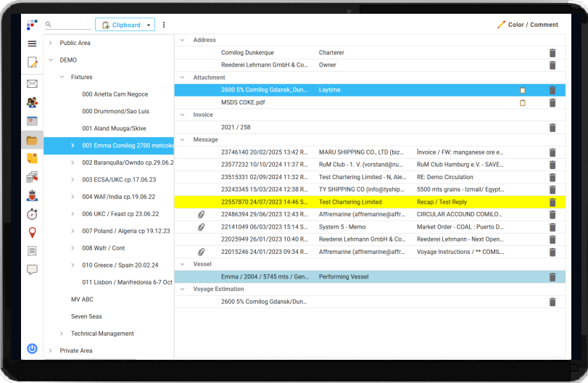Select 000 Arietta Cam Negoce fixture

pos(115,94)
